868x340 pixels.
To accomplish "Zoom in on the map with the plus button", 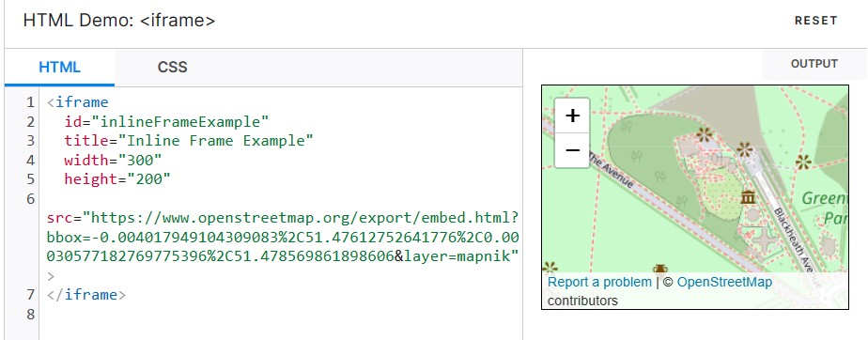I will 572,116.
